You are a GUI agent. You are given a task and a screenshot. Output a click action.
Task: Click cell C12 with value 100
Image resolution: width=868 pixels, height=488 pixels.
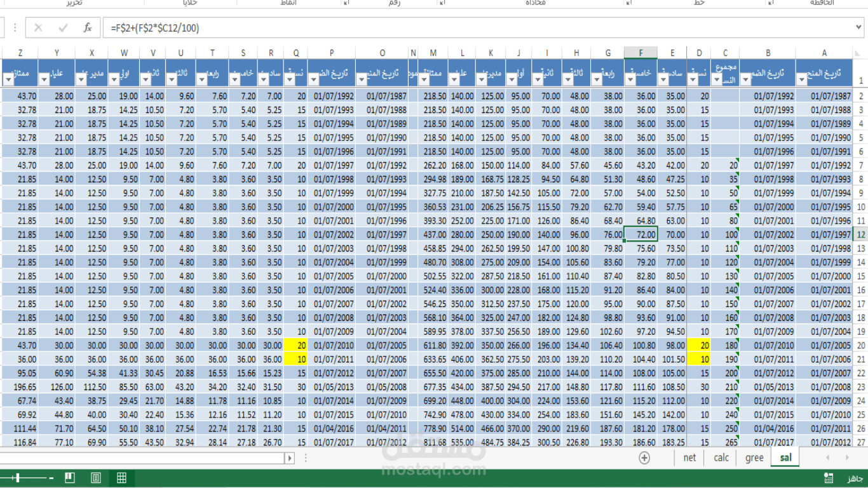pyautogui.click(x=726, y=234)
